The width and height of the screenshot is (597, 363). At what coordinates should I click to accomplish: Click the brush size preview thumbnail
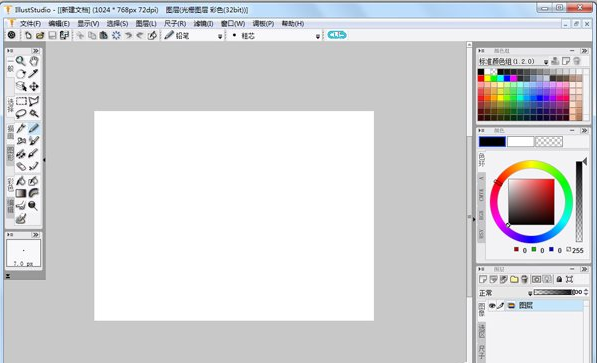tap(24, 253)
